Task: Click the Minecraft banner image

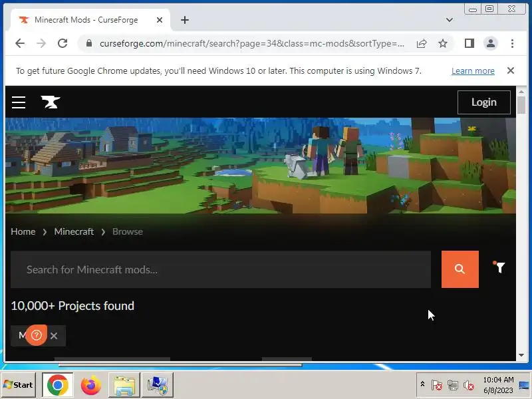Action: click(261, 166)
